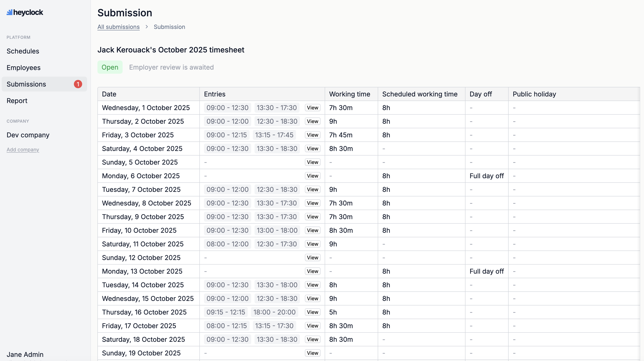Open View for Monday, 6 October 2025

(x=312, y=176)
